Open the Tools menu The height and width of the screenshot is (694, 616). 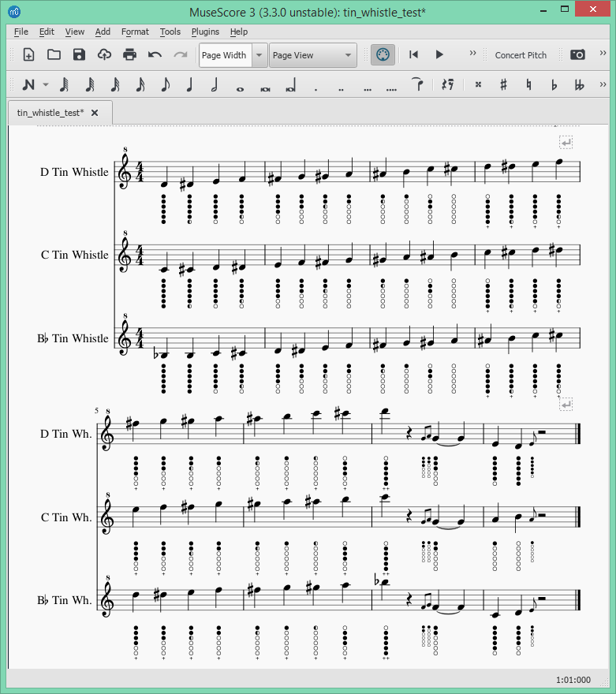tap(170, 32)
